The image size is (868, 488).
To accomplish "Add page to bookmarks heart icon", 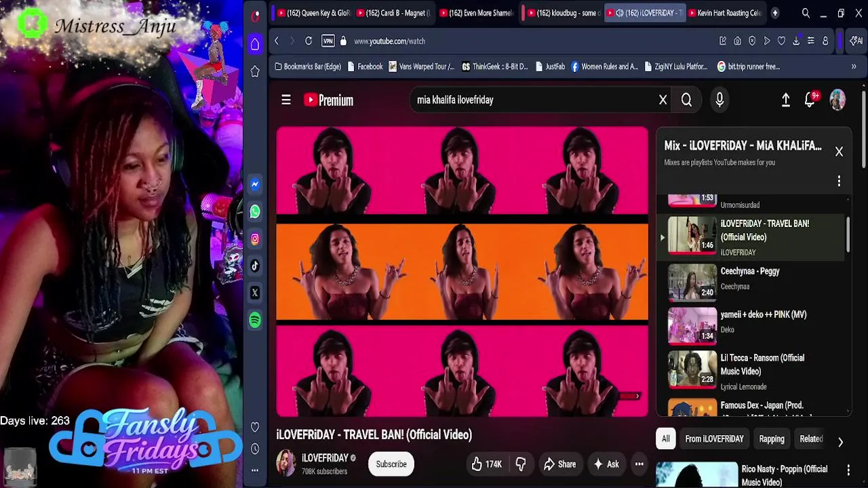I will 781,41.
